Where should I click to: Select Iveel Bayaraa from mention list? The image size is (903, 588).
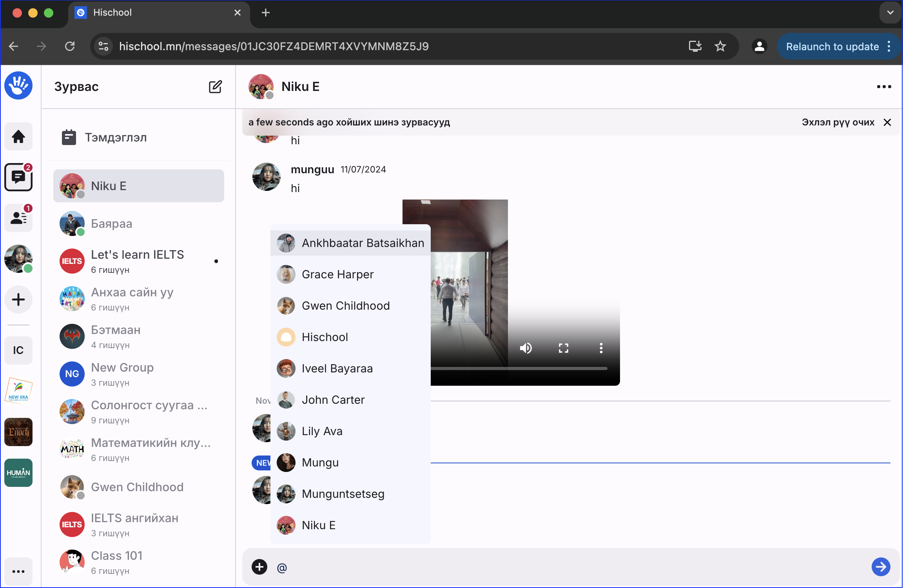(337, 368)
